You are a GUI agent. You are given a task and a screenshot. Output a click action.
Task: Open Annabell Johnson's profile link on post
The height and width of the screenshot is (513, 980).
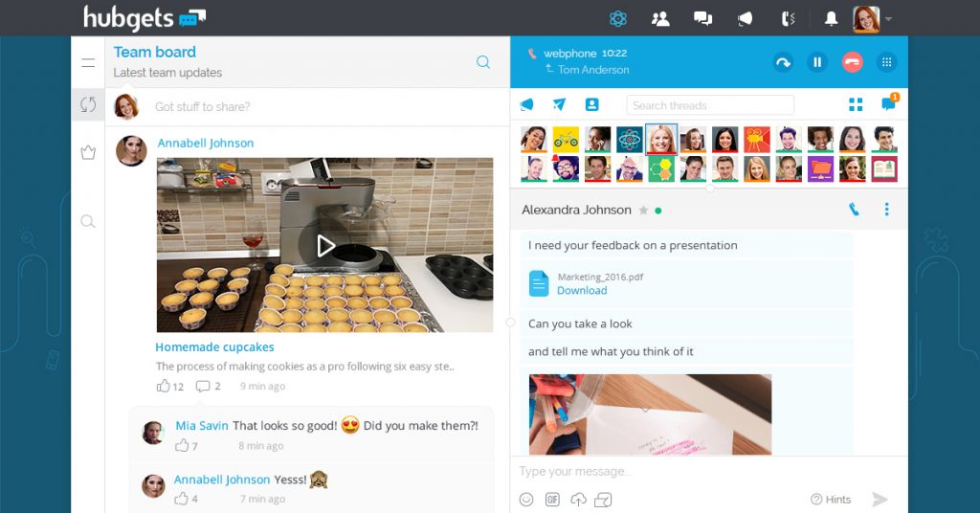pyautogui.click(x=206, y=143)
